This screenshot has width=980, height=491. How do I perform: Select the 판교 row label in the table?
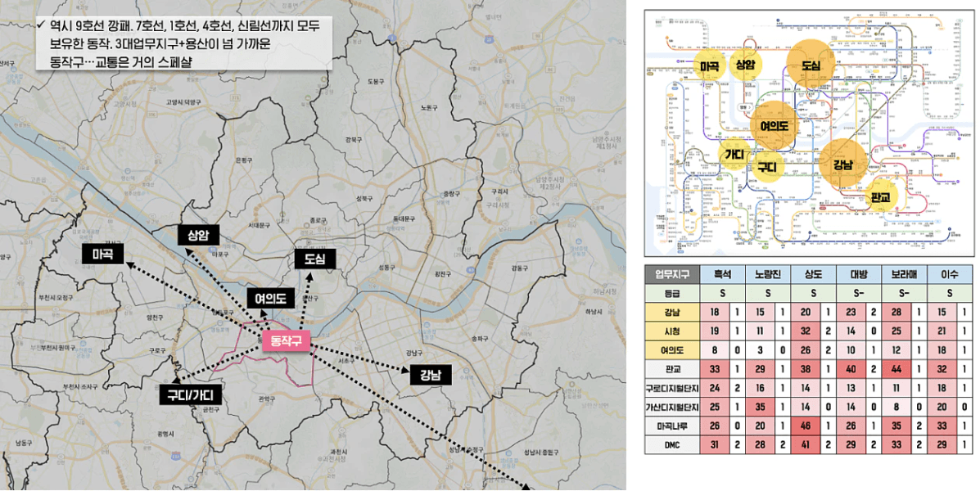click(672, 368)
